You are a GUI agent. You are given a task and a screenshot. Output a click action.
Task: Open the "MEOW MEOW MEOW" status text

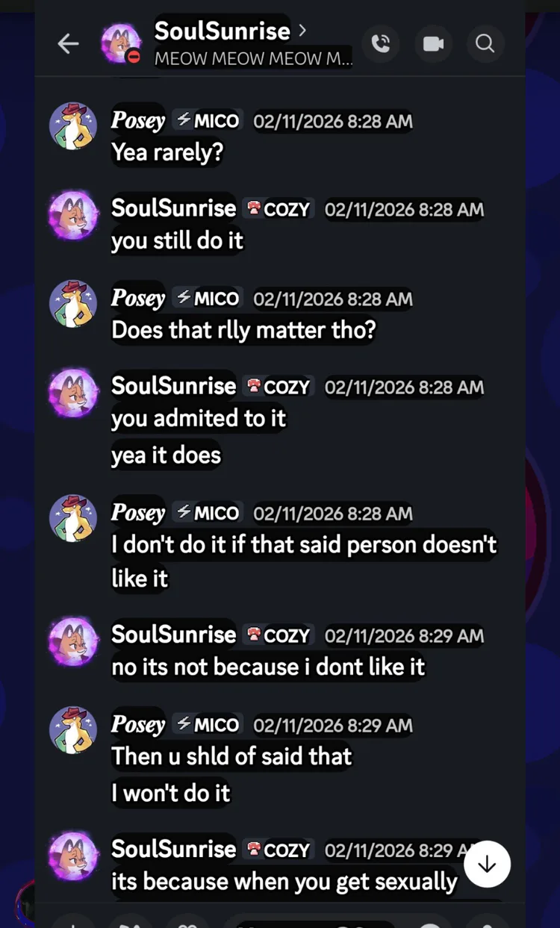tap(253, 58)
